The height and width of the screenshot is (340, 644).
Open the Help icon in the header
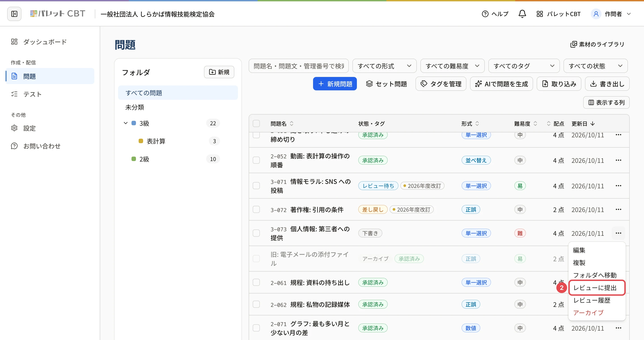(485, 14)
